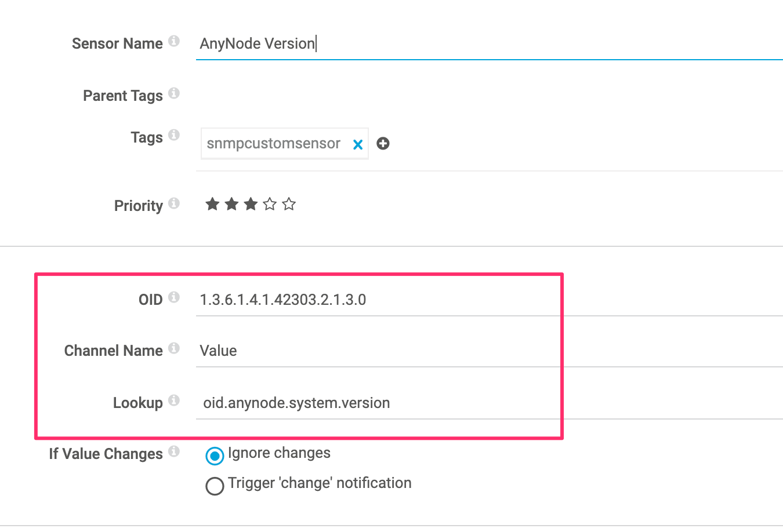
Task: Click the Sensor Name text field
Action: pyautogui.click(x=487, y=44)
